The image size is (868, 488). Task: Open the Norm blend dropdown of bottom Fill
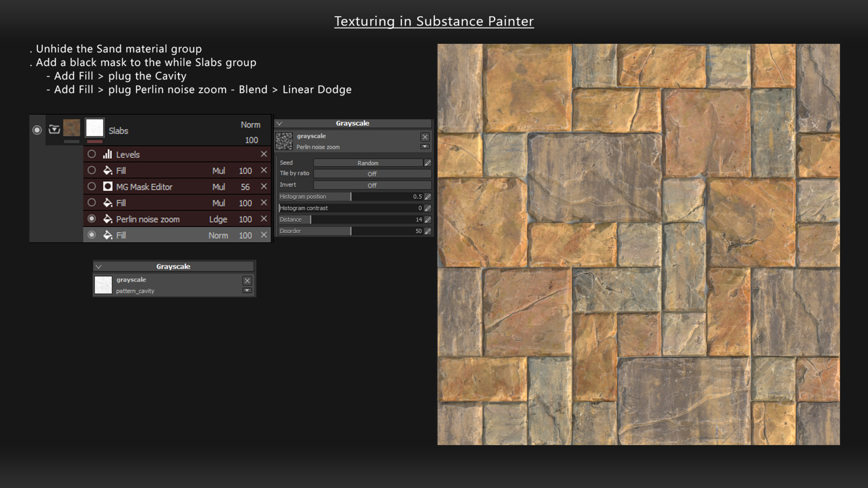click(218, 236)
